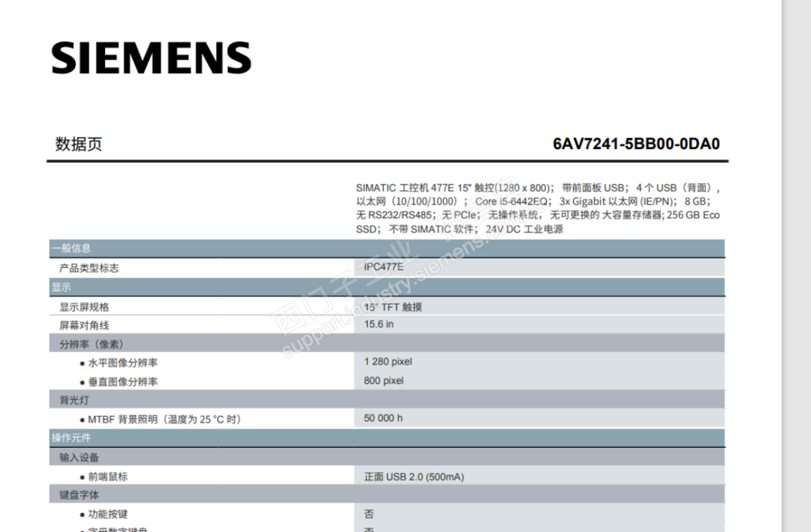Click the 输入设备 subheader
This screenshot has height=532, width=811.
387,457
